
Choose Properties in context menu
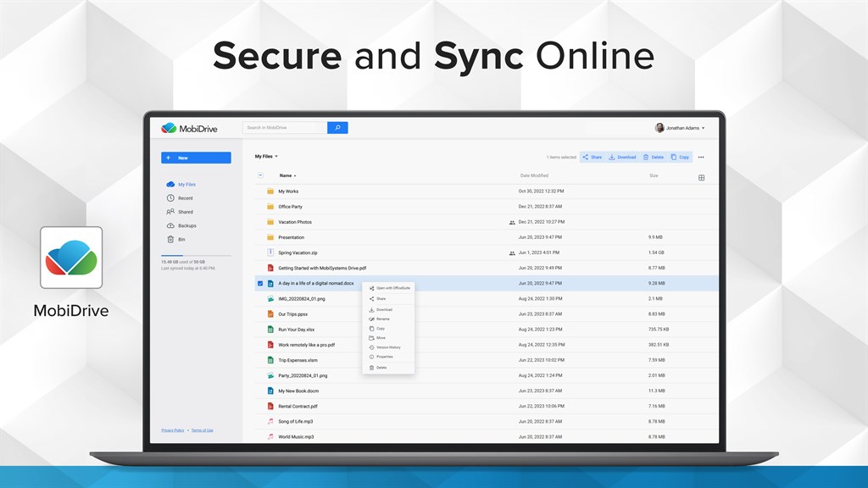point(388,357)
